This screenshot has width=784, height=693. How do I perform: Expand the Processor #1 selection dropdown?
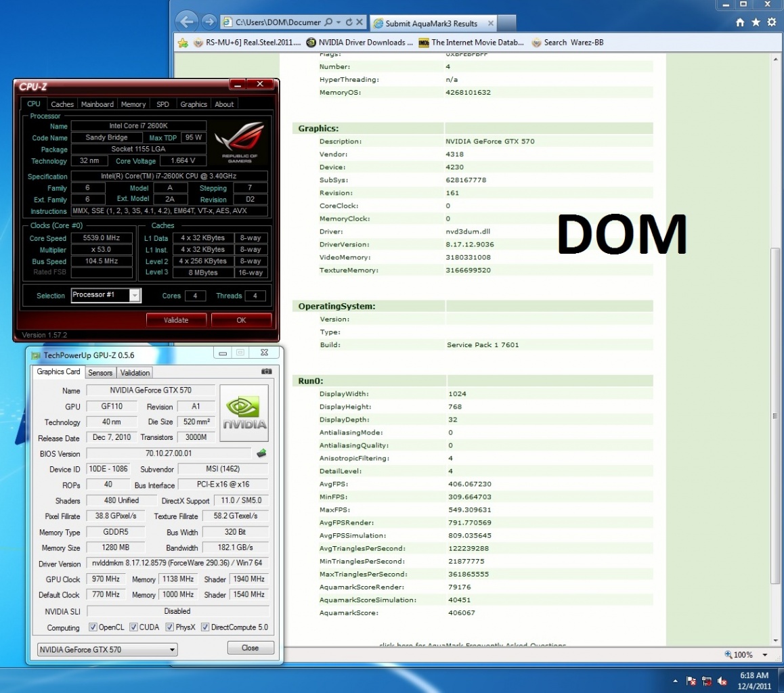coord(135,296)
